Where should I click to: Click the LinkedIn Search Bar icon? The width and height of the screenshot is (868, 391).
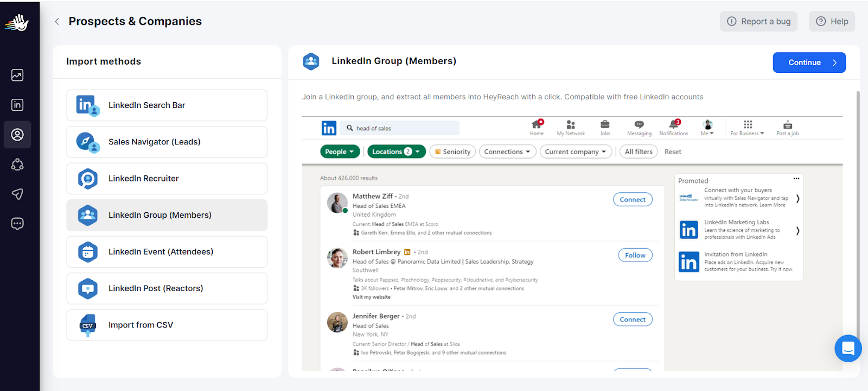87,105
